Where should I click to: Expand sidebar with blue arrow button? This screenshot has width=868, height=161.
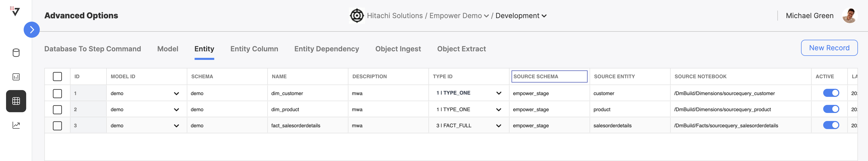tap(32, 30)
